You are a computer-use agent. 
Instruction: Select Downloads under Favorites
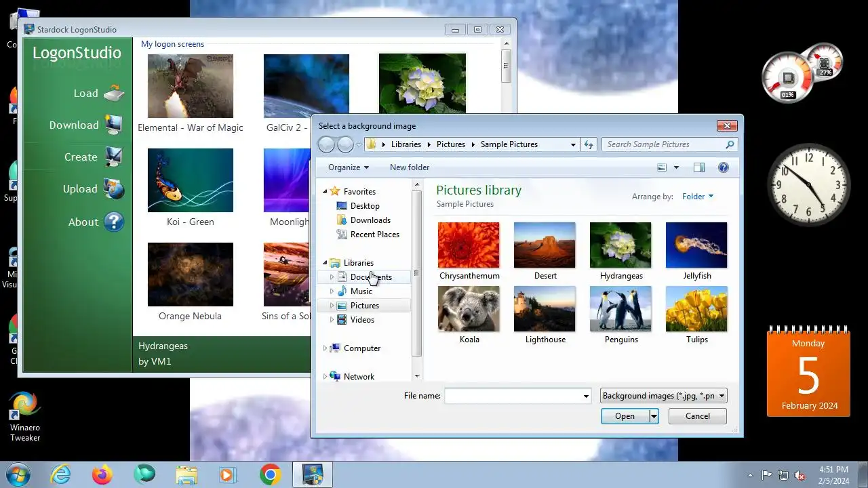[x=370, y=220]
